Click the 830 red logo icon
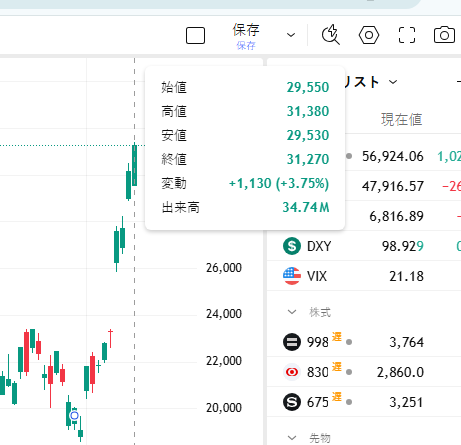This screenshot has width=461, height=445. 292,372
